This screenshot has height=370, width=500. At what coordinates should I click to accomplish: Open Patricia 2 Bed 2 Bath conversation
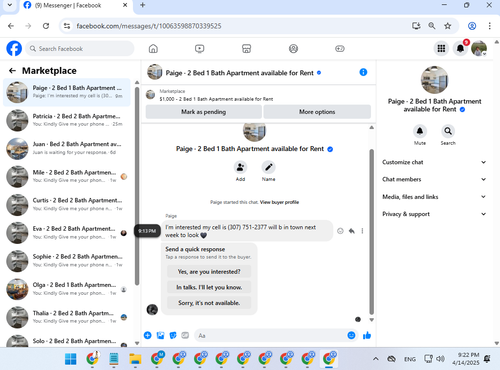coord(67,120)
